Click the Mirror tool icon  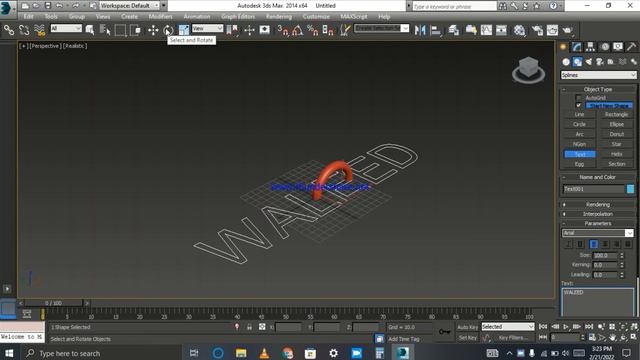[420, 30]
